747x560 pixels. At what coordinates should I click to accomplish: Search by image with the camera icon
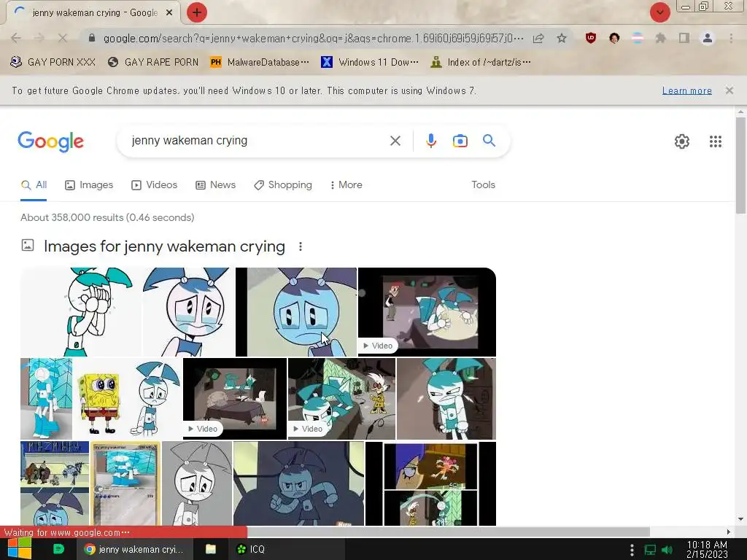pos(460,141)
